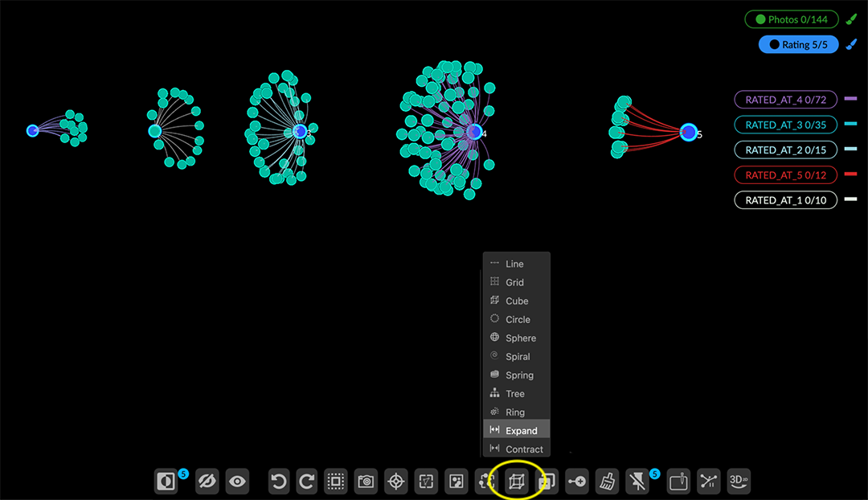Click the purple RATED_AT_4 color swatch
Viewport: 868px width, 500px height.
pyautogui.click(x=850, y=99)
